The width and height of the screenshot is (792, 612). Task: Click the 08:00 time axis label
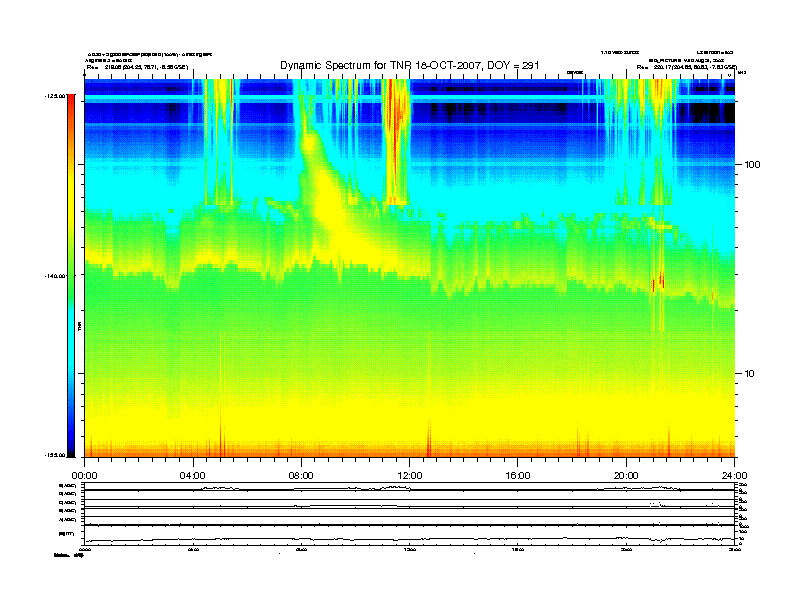point(301,476)
